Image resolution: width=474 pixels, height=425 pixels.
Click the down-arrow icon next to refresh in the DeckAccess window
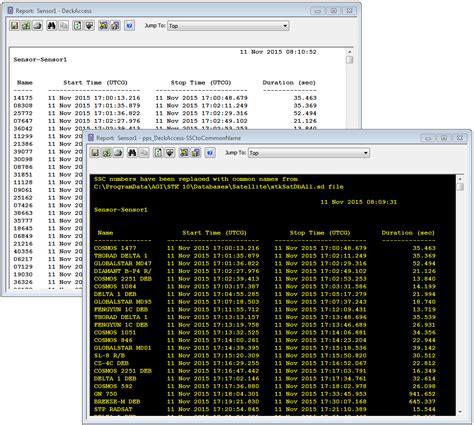89,26
